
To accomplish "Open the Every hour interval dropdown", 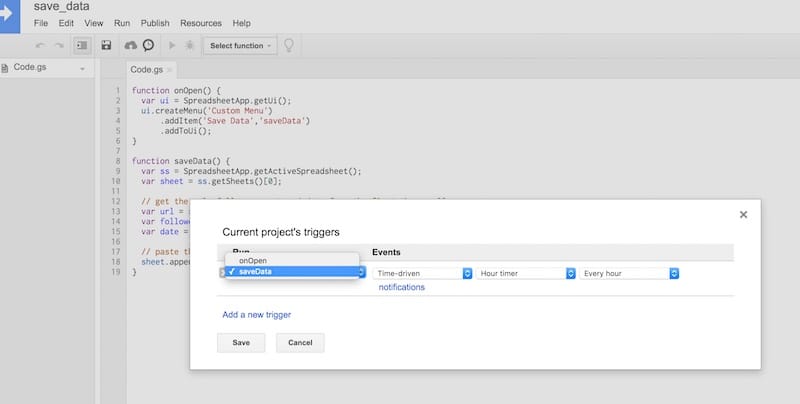I will (x=629, y=273).
